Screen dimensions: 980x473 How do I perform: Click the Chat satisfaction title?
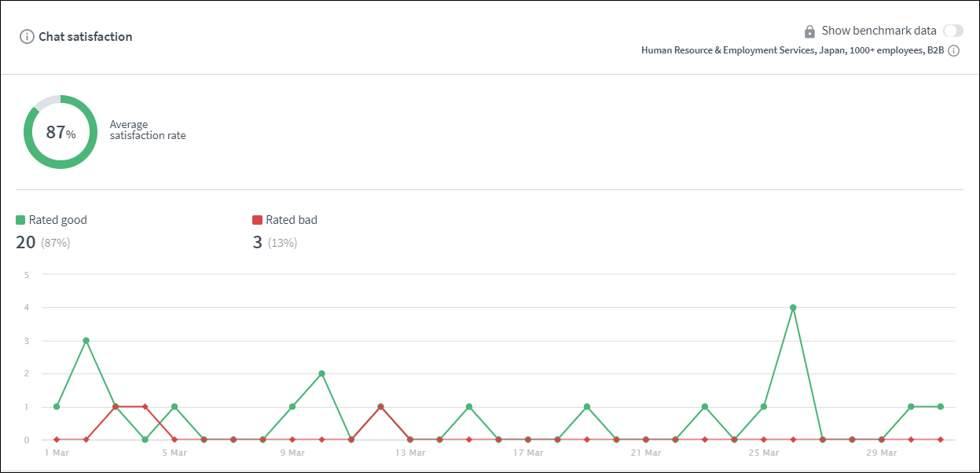coord(86,37)
